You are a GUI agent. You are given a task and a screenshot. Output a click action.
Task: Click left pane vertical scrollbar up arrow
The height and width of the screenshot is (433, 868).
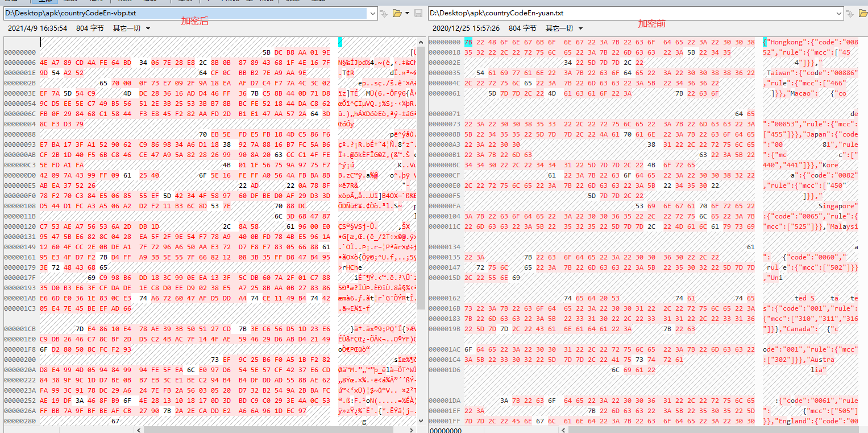pos(421,41)
